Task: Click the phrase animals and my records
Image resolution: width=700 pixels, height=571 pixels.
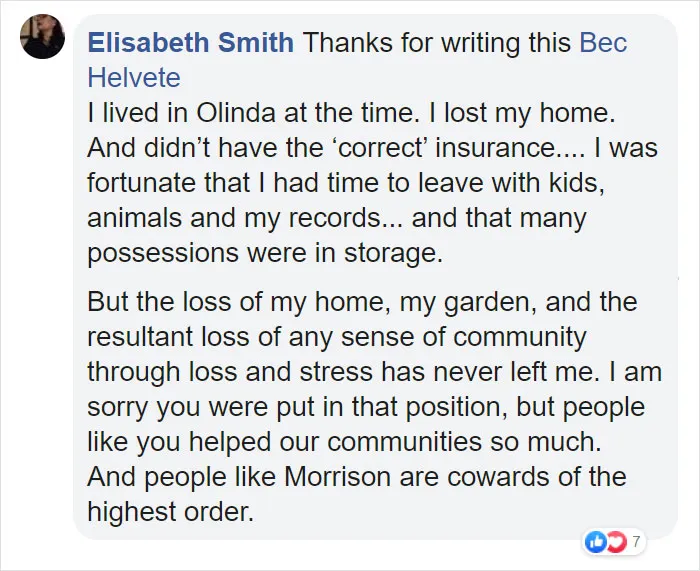Action: pos(233,218)
